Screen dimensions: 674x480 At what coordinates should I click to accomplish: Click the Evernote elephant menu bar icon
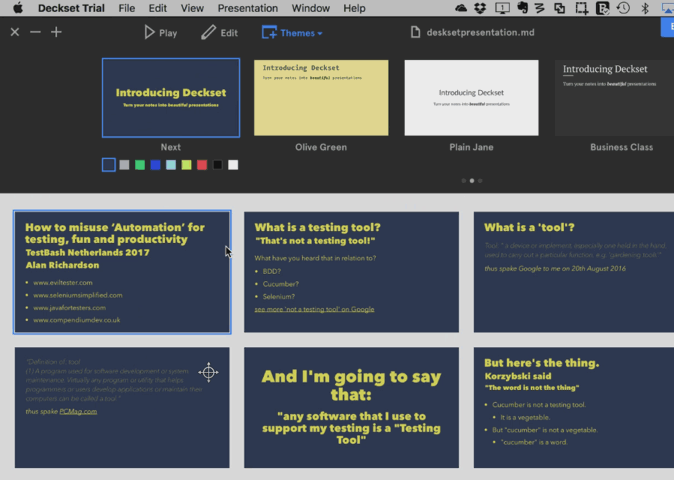click(522, 8)
